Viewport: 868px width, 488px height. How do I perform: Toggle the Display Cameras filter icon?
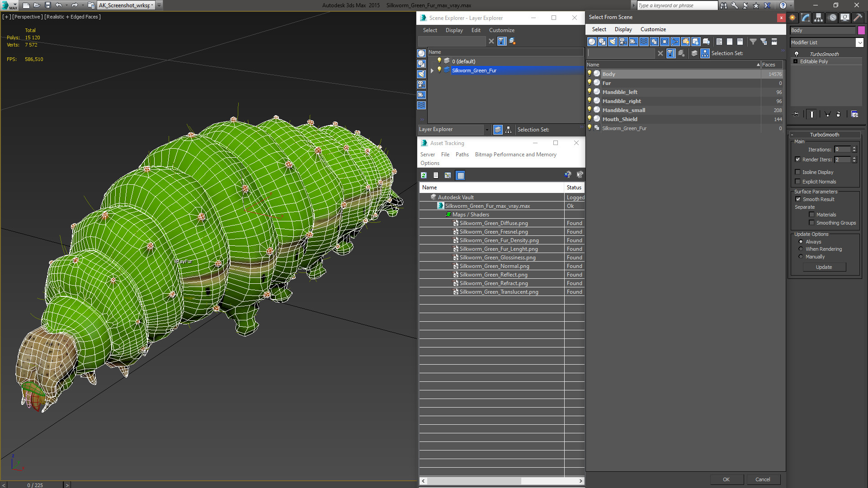tap(623, 42)
